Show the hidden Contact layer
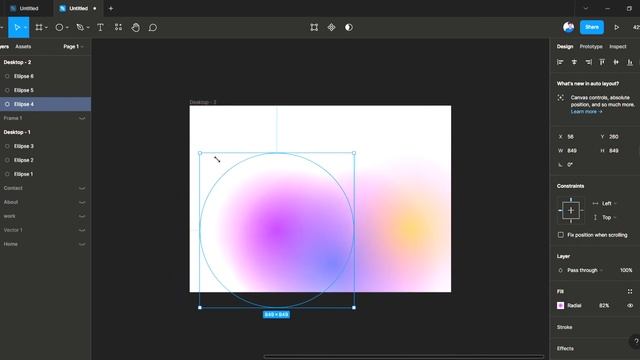The height and width of the screenshot is (360, 640). click(82, 188)
